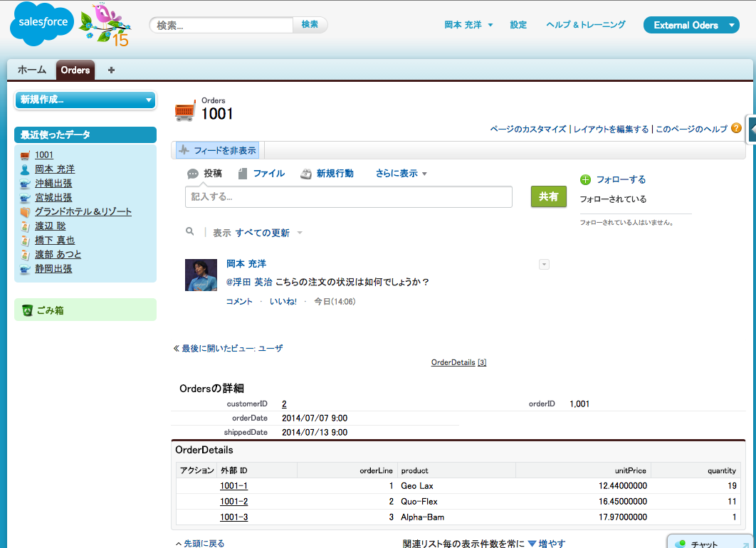Open the feed post options arrow menu
This screenshot has width=756, height=548.
click(x=544, y=264)
